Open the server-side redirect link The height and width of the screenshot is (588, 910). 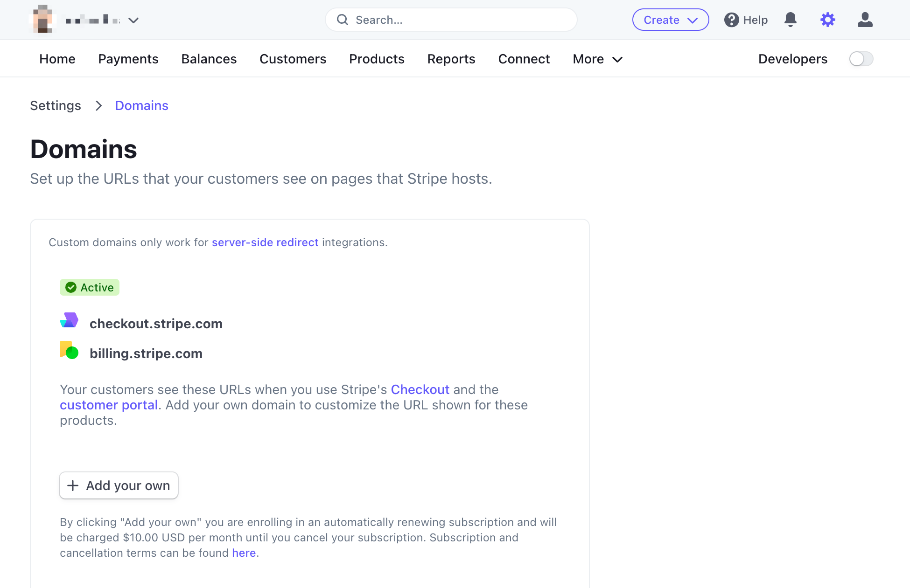tap(265, 242)
